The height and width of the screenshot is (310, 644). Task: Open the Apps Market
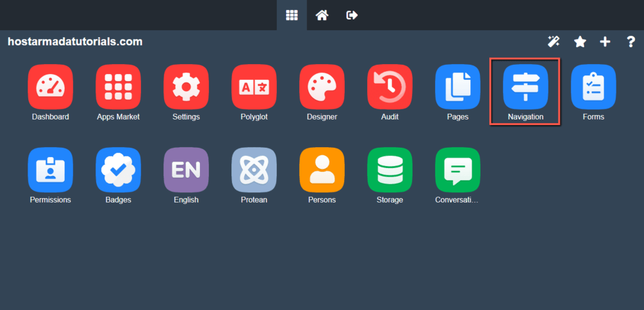(x=118, y=87)
